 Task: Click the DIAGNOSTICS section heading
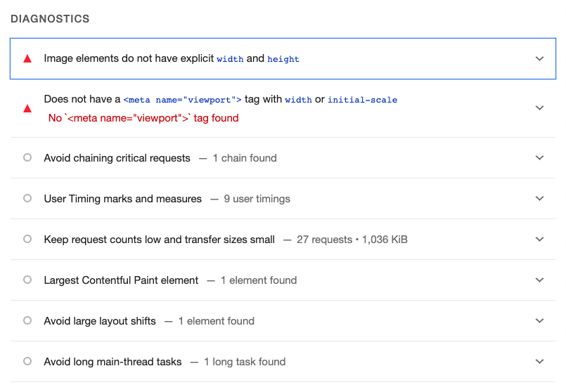pyautogui.click(x=50, y=19)
